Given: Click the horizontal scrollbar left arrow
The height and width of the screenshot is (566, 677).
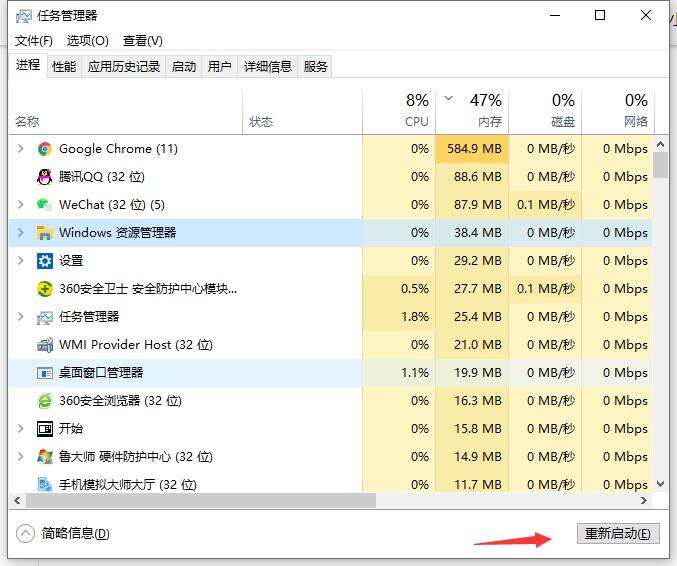Looking at the screenshot, I should [x=17, y=501].
